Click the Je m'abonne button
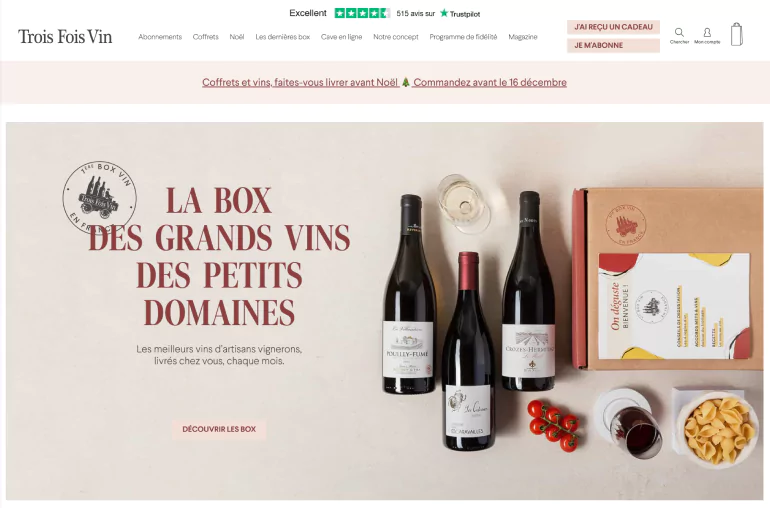The image size is (770, 508). coord(613,45)
